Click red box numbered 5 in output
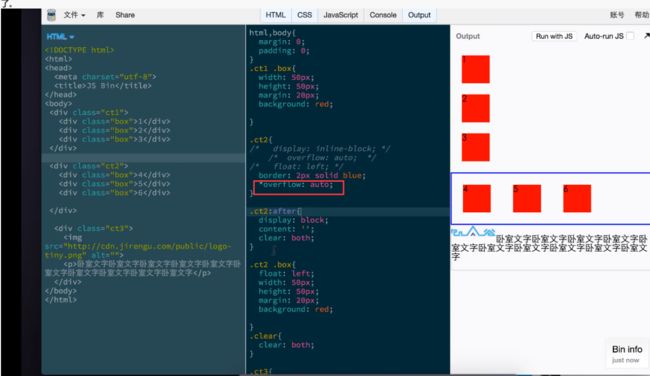Viewport: 650px width, 376px height. tap(527, 199)
